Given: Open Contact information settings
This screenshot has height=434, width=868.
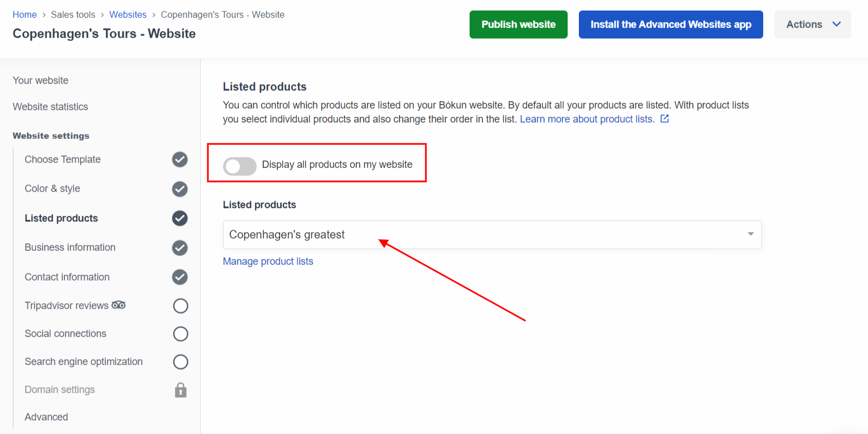Looking at the screenshot, I should click(67, 277).
